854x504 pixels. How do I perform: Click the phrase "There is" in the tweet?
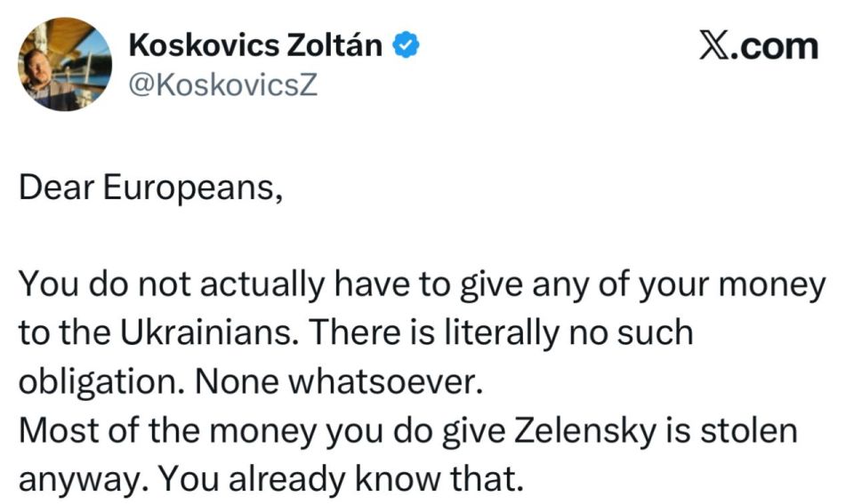pos(381,333)
